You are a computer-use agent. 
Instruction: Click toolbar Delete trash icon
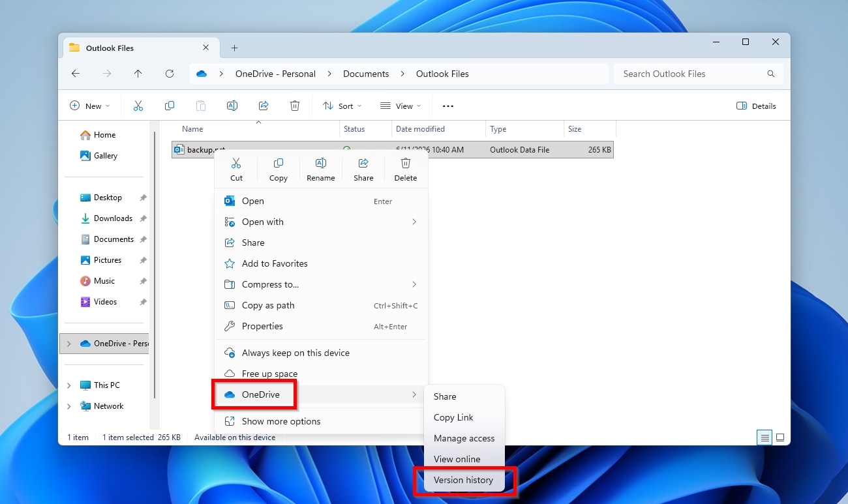[x=295, y=106]
